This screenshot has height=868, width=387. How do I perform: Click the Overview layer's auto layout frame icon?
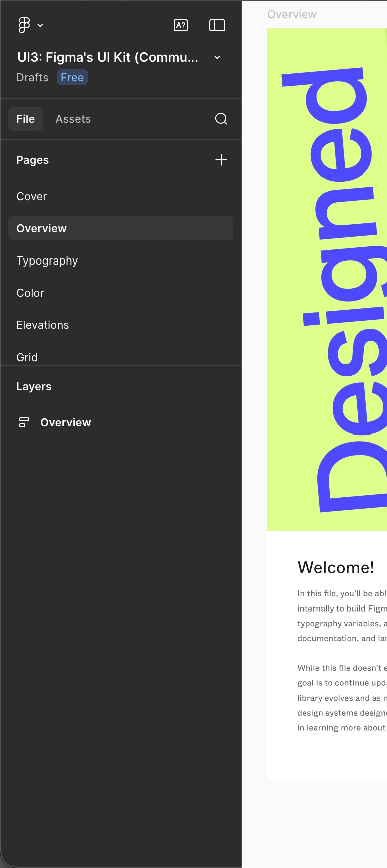click(x=24, y=422)
